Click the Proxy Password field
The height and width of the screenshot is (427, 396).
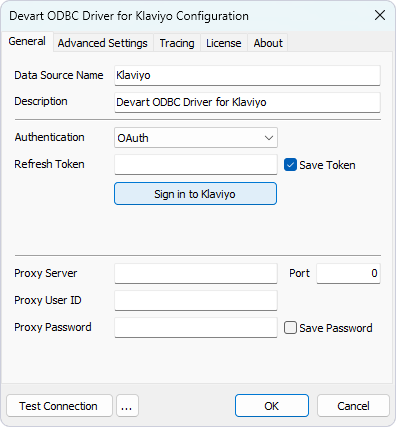point(196,327)
